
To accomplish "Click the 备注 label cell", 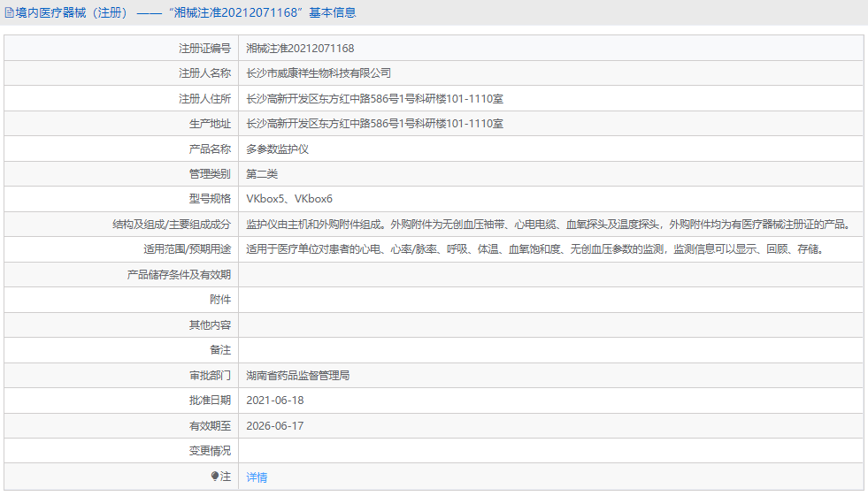I will click(x=121, y=349).
